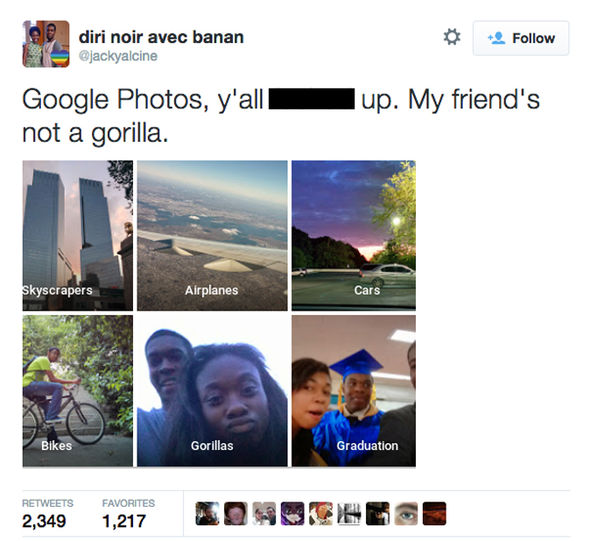Click the favoriter avatar left of the purple cartoon avatar
The width and height of the screenshot is (590, 541).
264,513
